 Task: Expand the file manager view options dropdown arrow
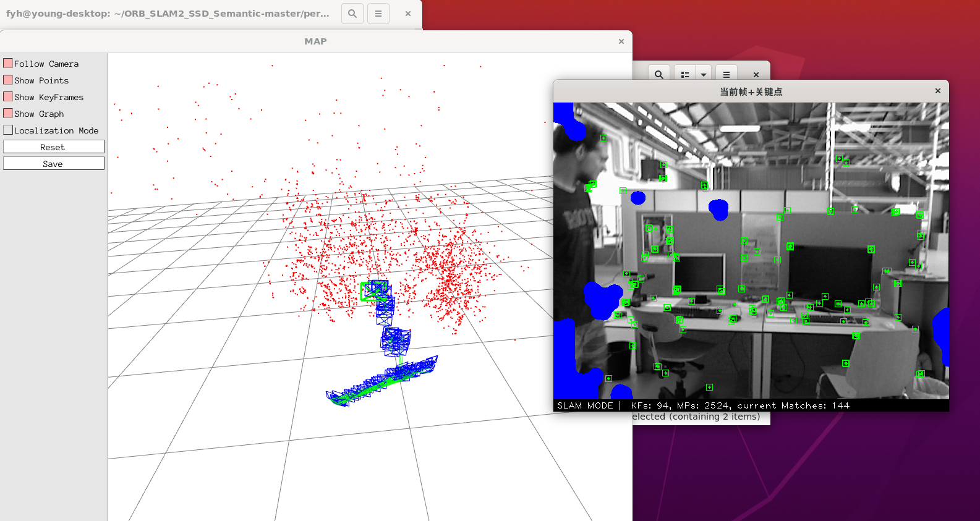pos(704,74)
